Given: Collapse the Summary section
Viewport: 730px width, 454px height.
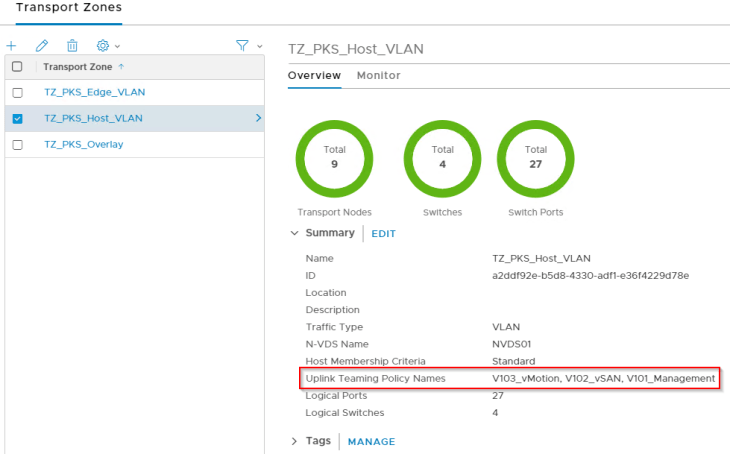Looking at the screenshot, I should [294, 233].
